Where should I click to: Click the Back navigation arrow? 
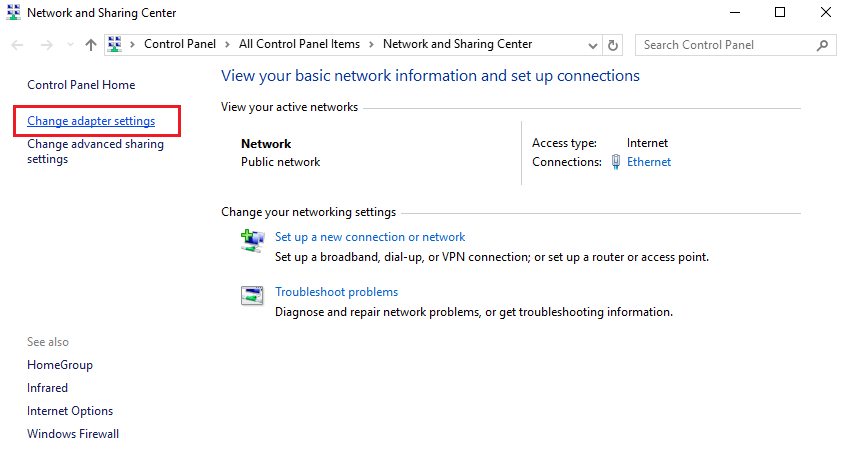[x=18, y=45]
